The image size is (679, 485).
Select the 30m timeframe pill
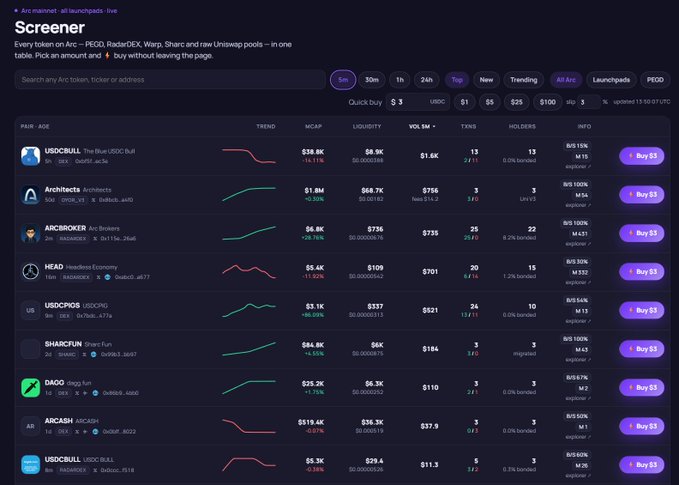pos(372,80)
